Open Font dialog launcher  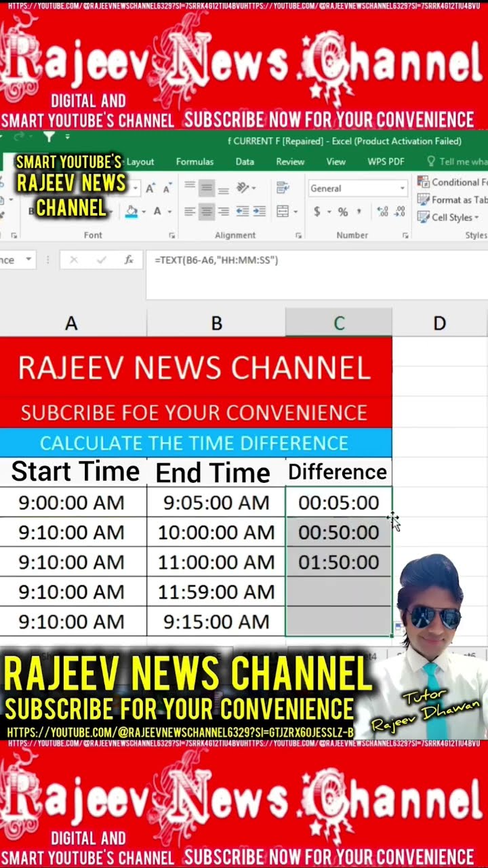tap(171, 235)
